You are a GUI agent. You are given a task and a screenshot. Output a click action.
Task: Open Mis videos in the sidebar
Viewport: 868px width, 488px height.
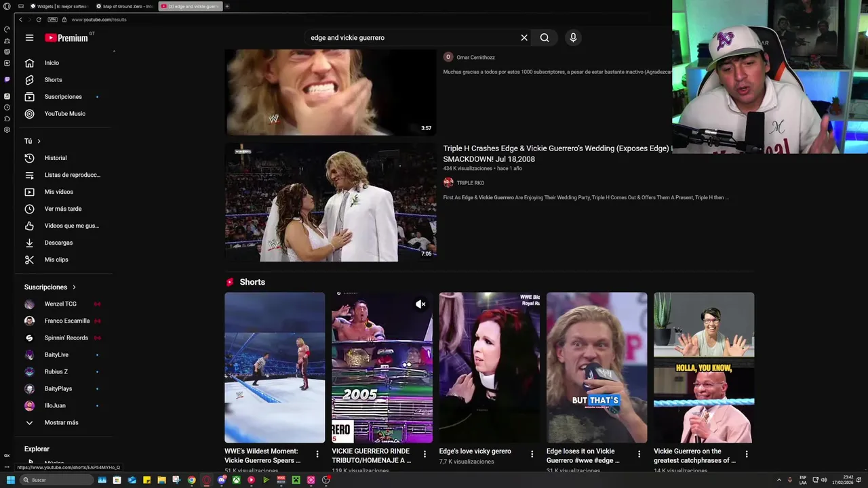pos(64,192)
